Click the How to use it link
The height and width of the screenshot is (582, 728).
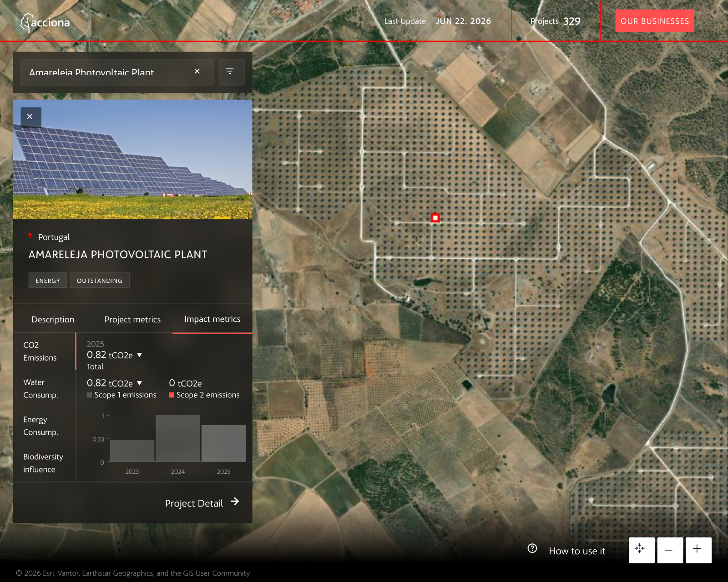point(577,551)
